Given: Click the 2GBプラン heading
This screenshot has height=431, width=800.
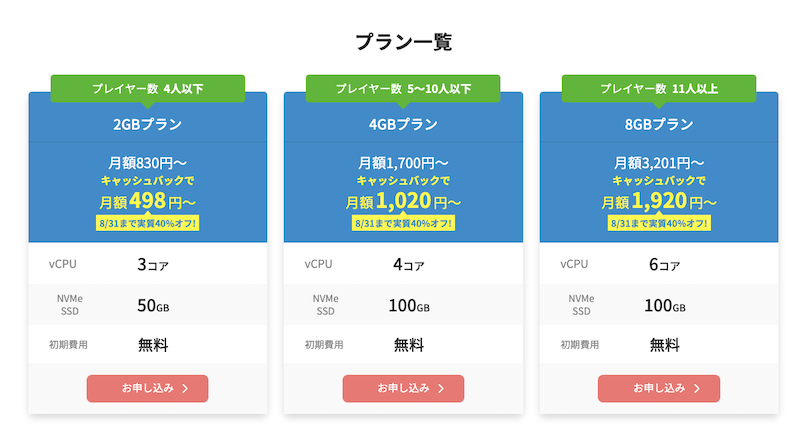Looking at the screenshot, I should coord(147,124).
